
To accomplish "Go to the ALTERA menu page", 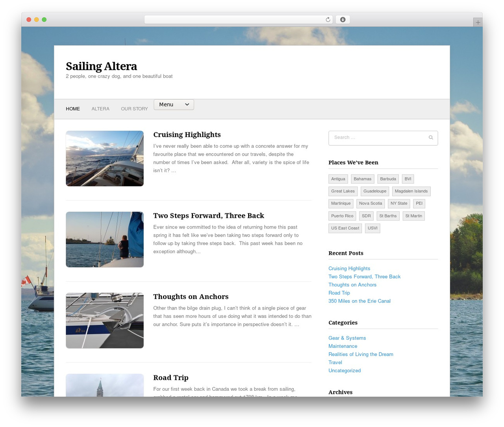I will pyautogui.click(x=100, y=109).
